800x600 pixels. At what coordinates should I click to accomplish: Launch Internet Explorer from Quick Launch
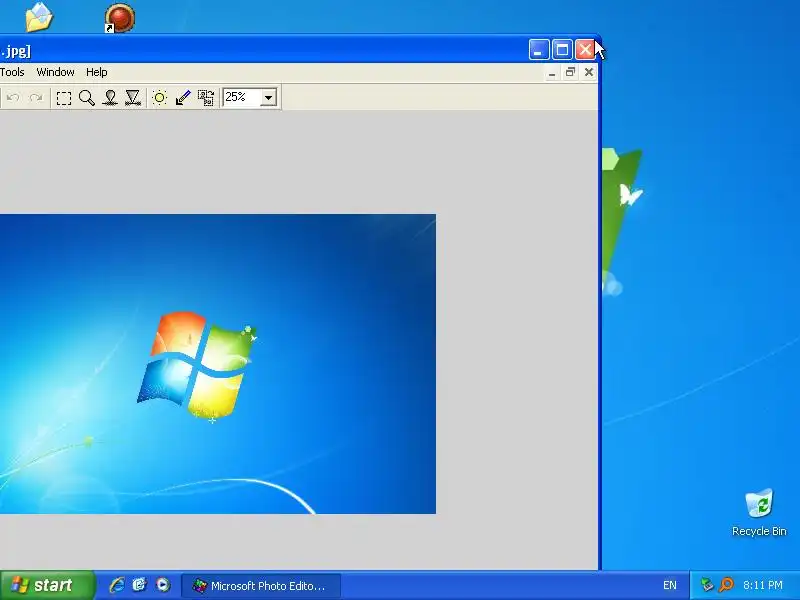pyautogui.click(x=117, y=585)
